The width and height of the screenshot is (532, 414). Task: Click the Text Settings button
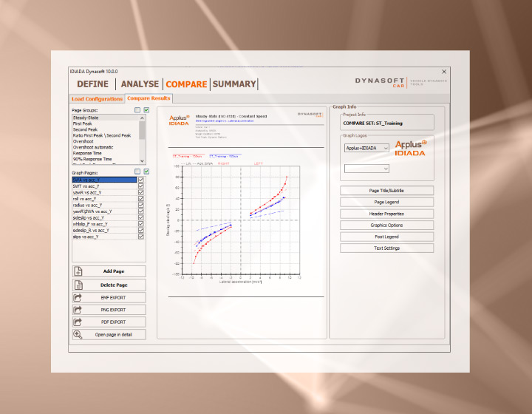click(x=386, y=248)
